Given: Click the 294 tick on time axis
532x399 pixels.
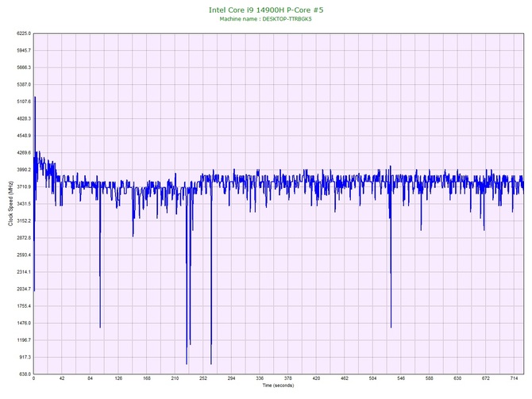Looking at the screenshot, I should coord(231,378).
